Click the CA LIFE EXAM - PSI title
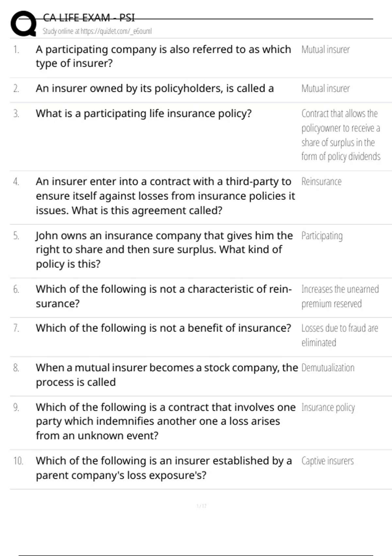 point(89,18)
